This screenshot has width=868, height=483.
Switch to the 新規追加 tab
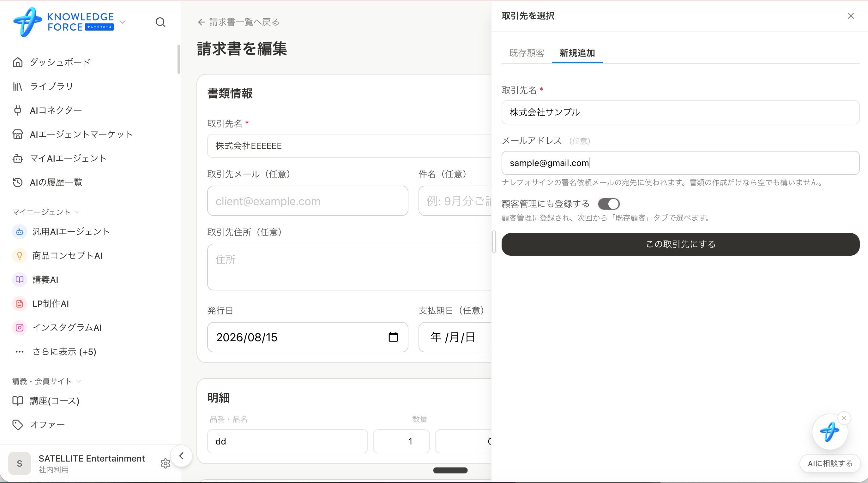coord(577,53)
